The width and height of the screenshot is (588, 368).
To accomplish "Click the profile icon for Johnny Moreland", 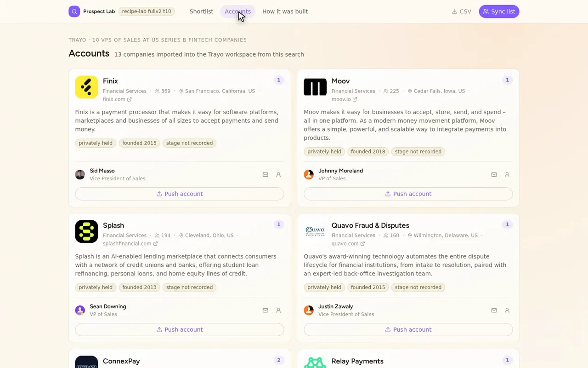I will click(x=507, y=175).
